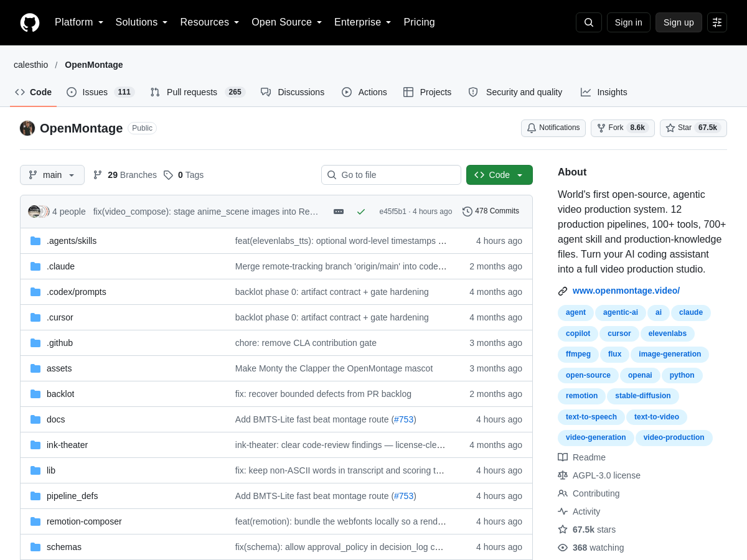
Task: Open the 478 Commits history
Action: [491, 211]
